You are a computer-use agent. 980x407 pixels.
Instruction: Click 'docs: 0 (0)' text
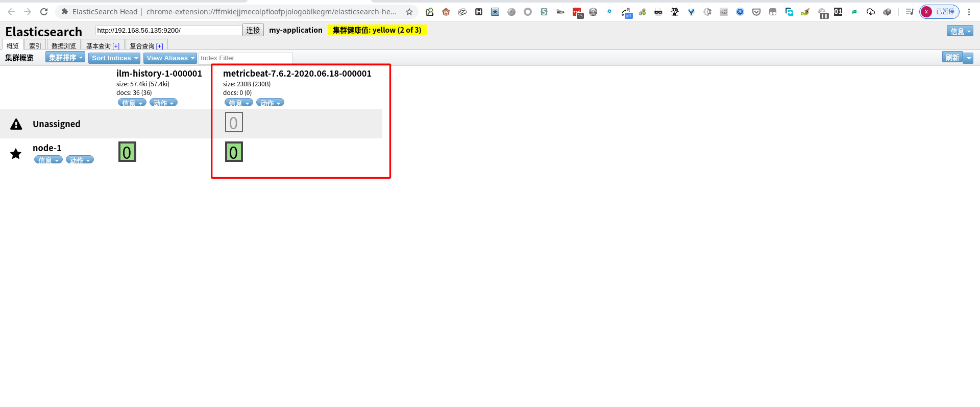(x=237, y=93)
